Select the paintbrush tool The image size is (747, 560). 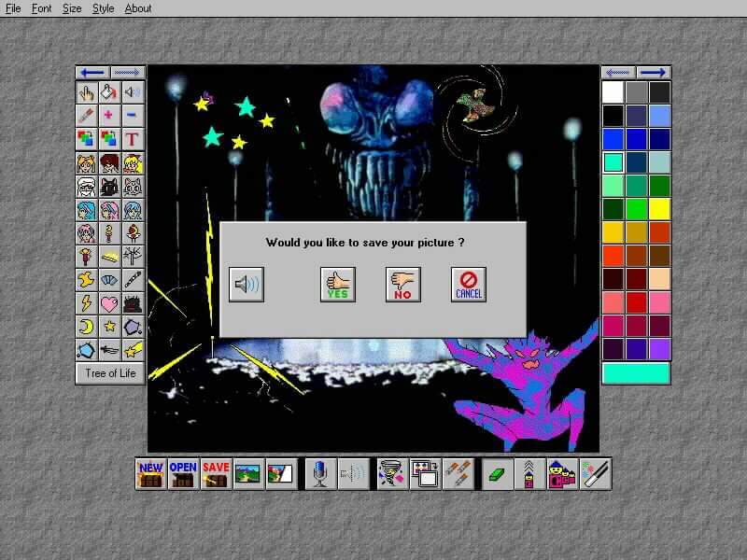pos(86,115)
